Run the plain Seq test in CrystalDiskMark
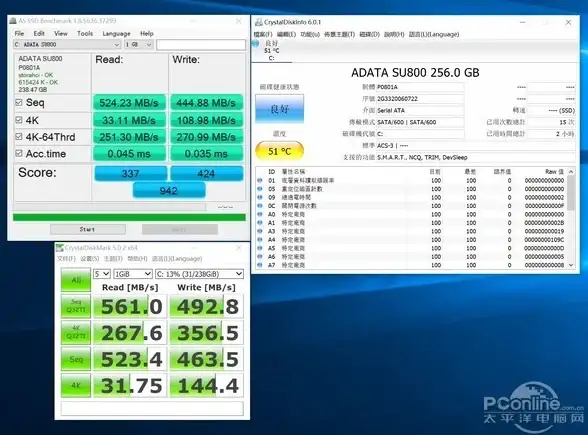588x435 pixels. (x=76, y=359)
